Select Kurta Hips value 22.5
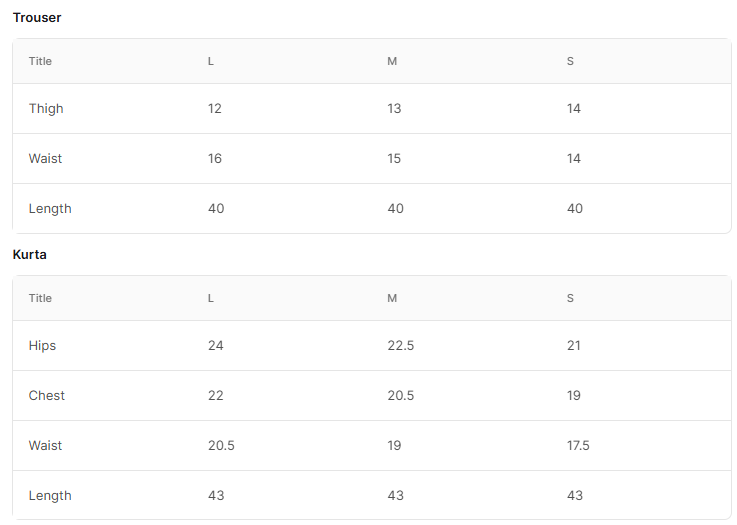Screen dimensions: 737x525 pyautogui.click(x=400, y=345)
